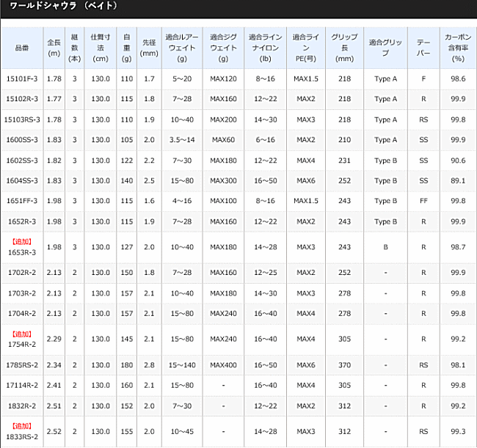This screenshot has height=448, width=477.
Task: Click the 4~16 lure weight value
Action: pyautogui.click(x=182, y=201)
